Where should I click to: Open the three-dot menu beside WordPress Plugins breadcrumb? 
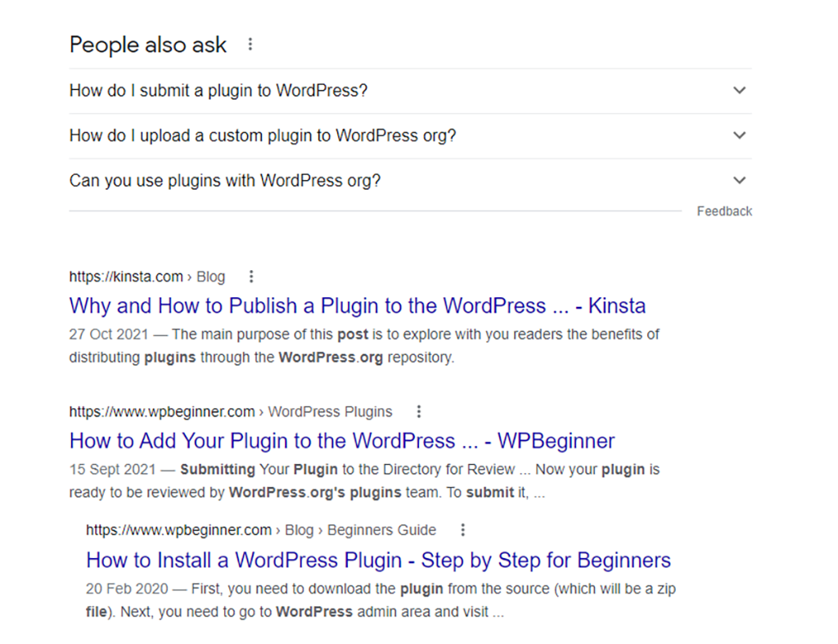coord(419,412)
